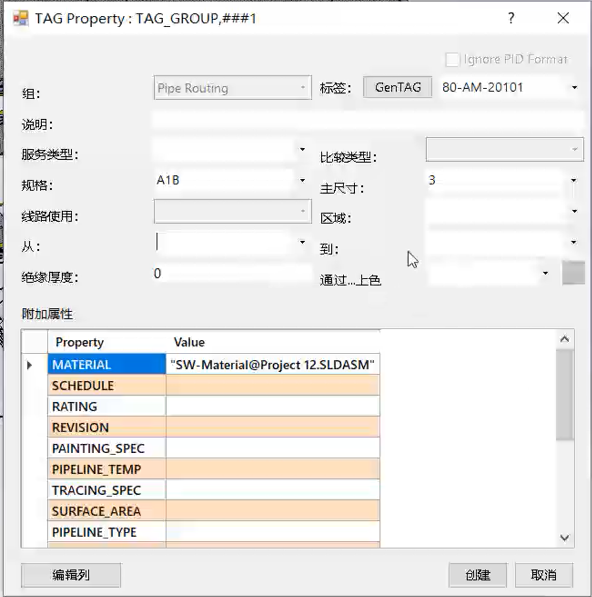This screenshot has height=597, width=592.
Task: Click the 创建 create button
Action: (478, 575)
